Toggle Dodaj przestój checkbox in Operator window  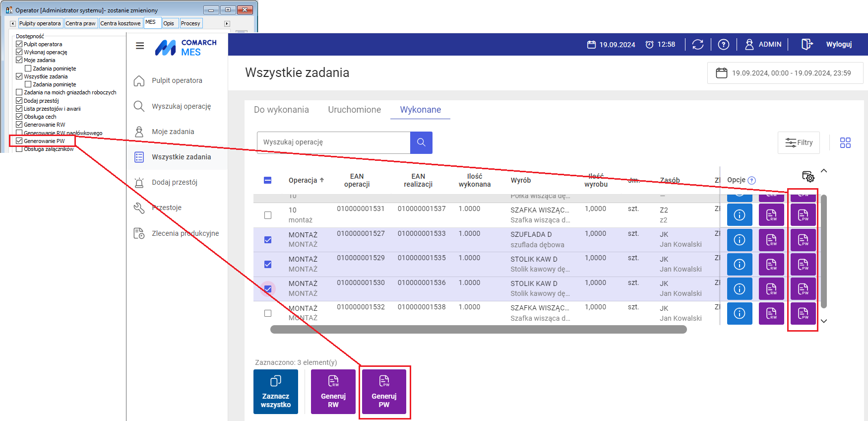[19, 101]
